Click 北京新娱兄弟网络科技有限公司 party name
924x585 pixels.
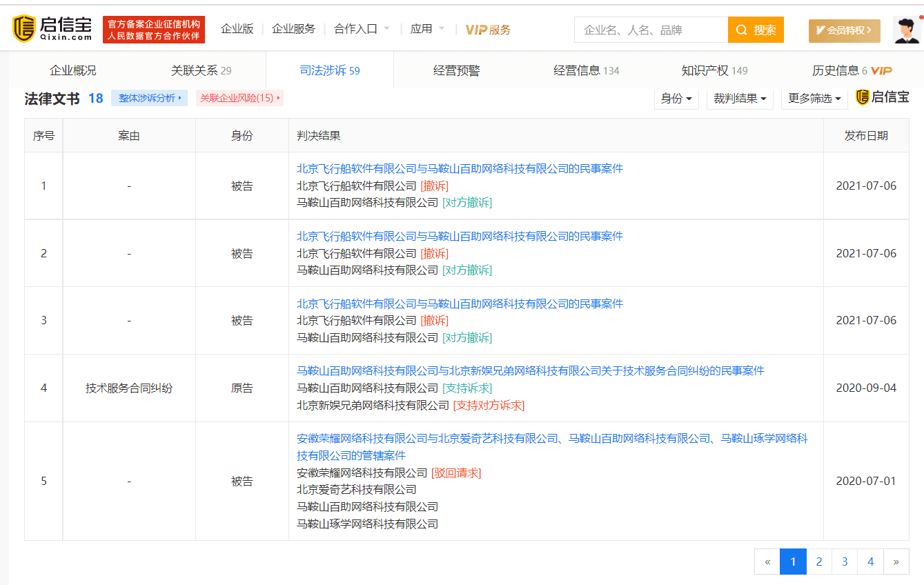point(373,406)
